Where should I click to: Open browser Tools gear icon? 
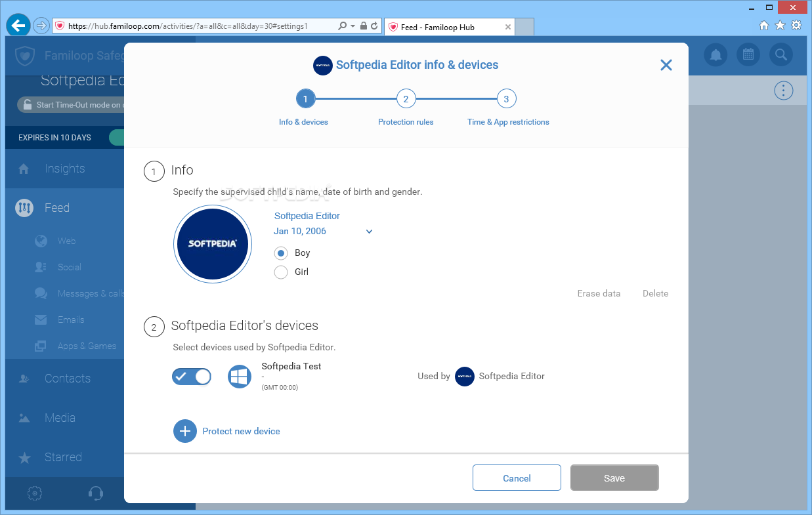click(796, 26)
